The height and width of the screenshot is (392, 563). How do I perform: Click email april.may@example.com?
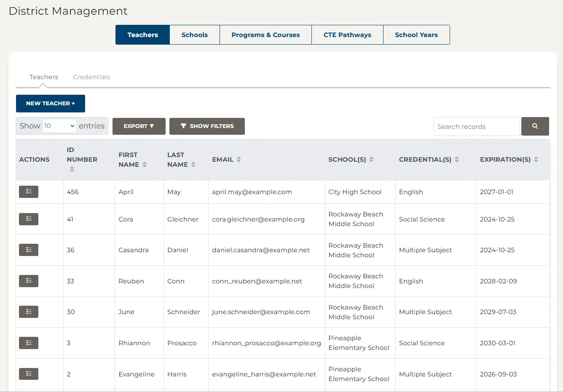tap(252, 192)
